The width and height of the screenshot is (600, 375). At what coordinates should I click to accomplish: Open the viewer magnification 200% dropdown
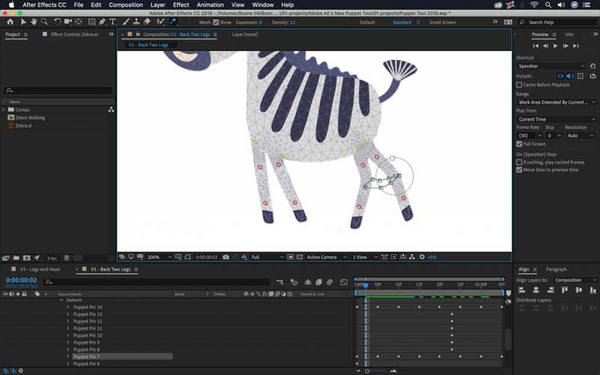coord(159,257)
